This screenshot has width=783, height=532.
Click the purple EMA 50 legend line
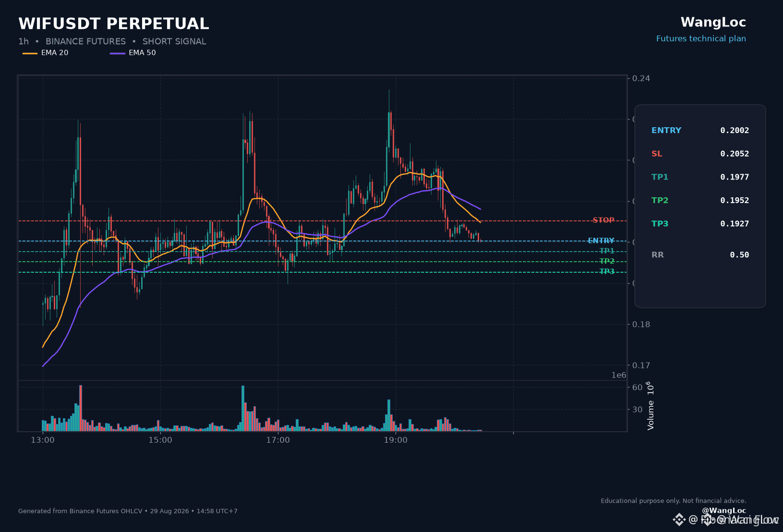point(118,53)
